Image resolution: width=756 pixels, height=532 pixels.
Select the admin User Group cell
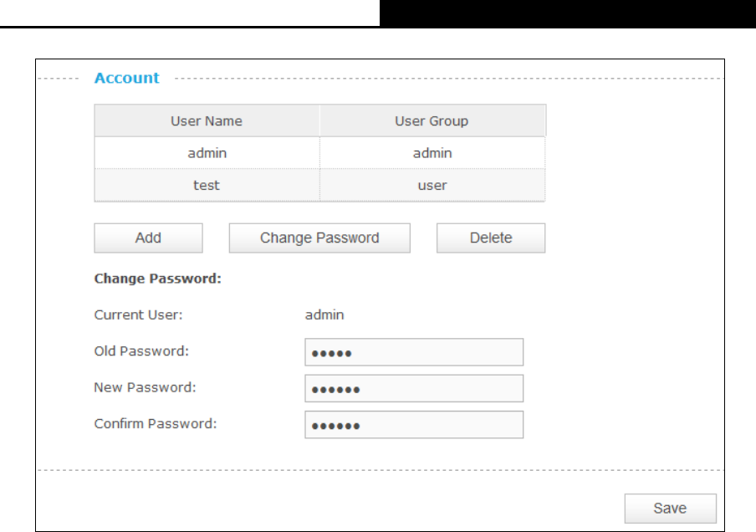[x=432, y=153]
